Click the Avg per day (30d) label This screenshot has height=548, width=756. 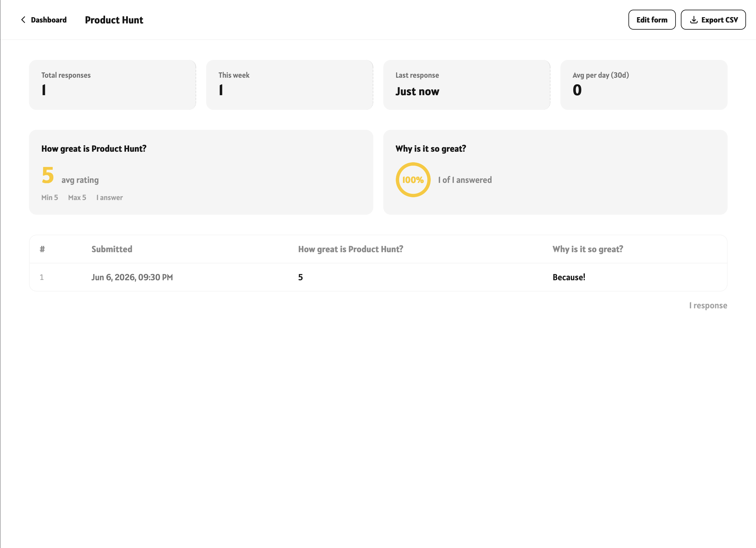(601, 76)
